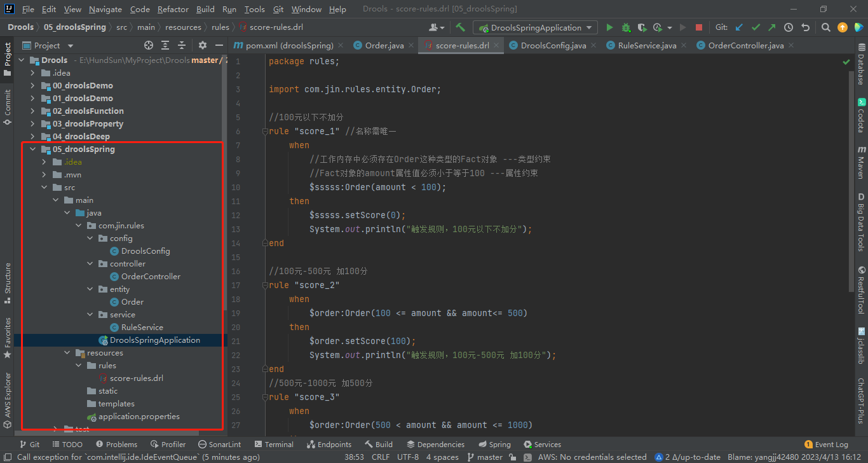The height and width of the screenshot is (463, 868).
Task: Rollback changes with the undo arrow icon
Action: coord(806,27)
